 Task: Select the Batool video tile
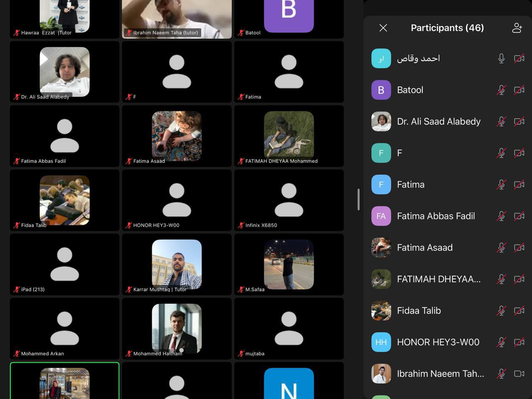pyautogui.click(x=289, y=19)
